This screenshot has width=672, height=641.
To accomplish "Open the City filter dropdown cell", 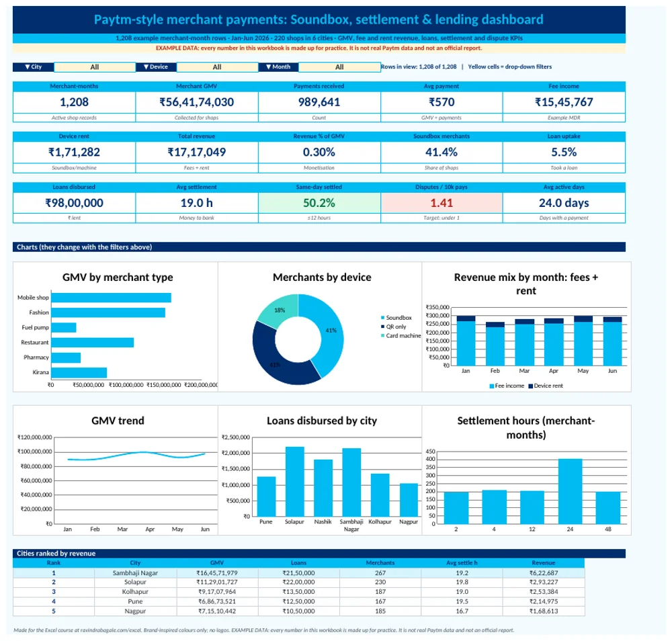I will tap(95, 67).
